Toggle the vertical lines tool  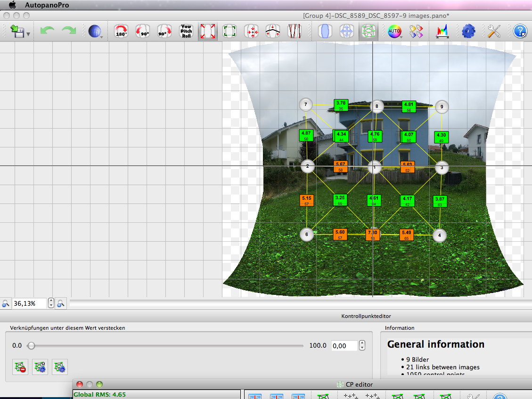tap(295, 32)
